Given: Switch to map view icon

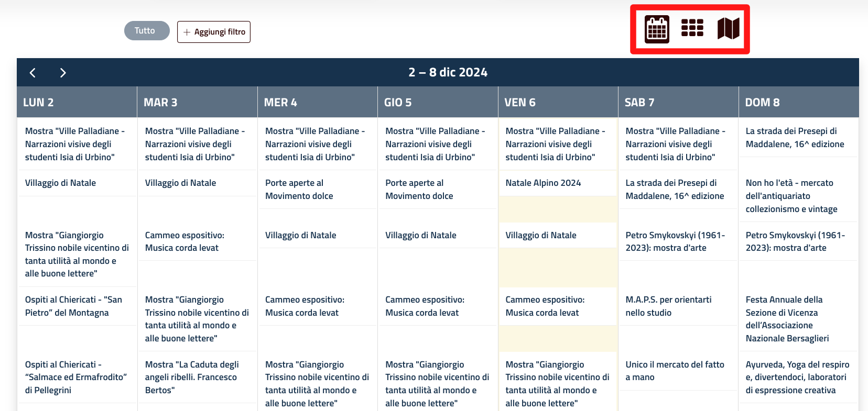Looking at the screenshot, I should [729, 29].
